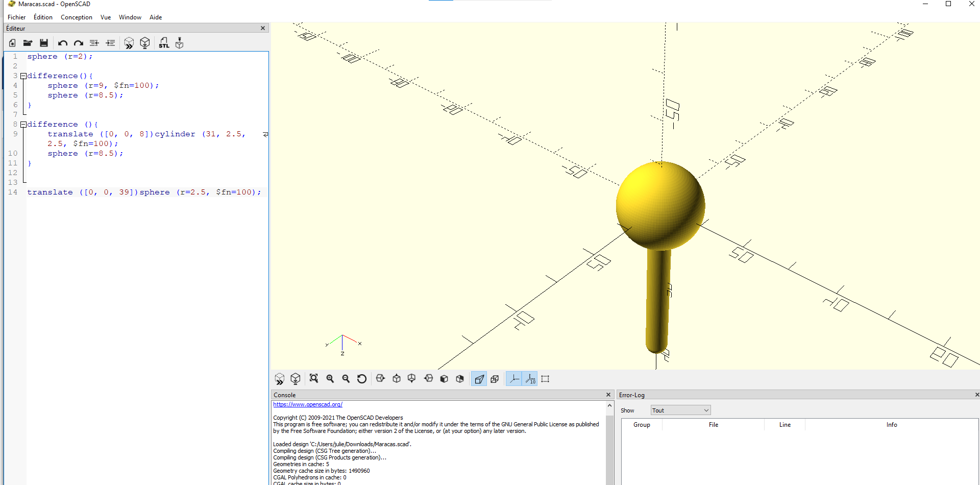Close the Éditeur panel

click(263, 28)
